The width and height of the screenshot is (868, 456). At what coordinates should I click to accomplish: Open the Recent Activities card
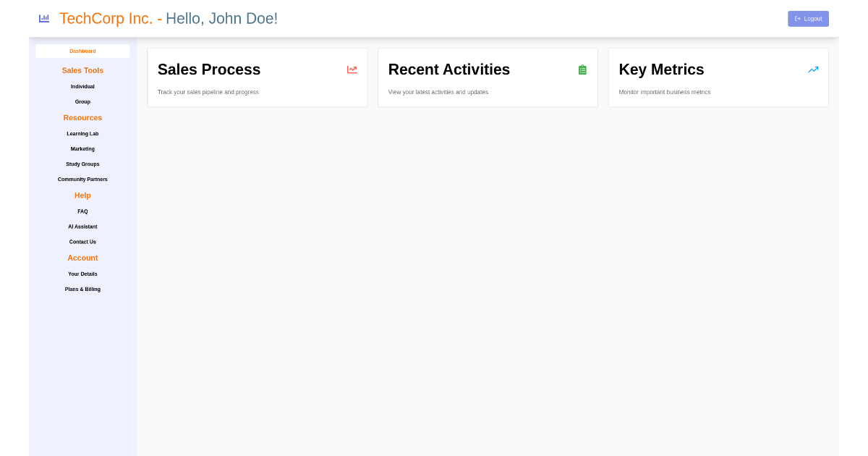click(x=488, y=78)
